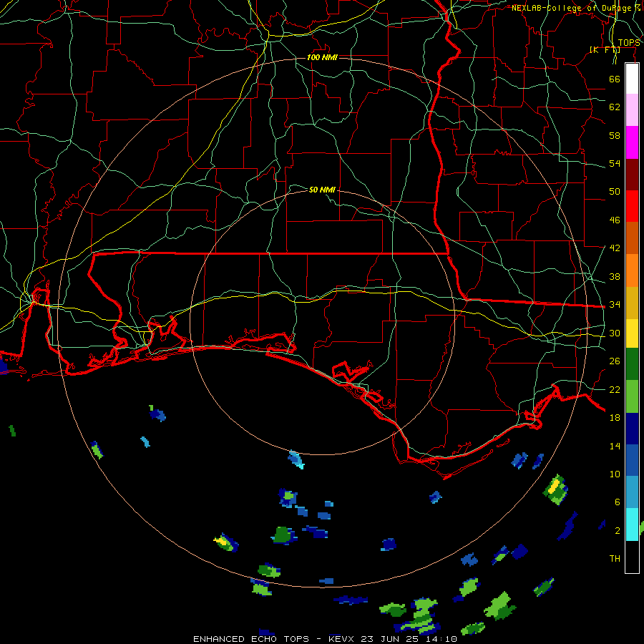
Task: Click the '23 JUN 25' date stamp
Action: (389, 639)
